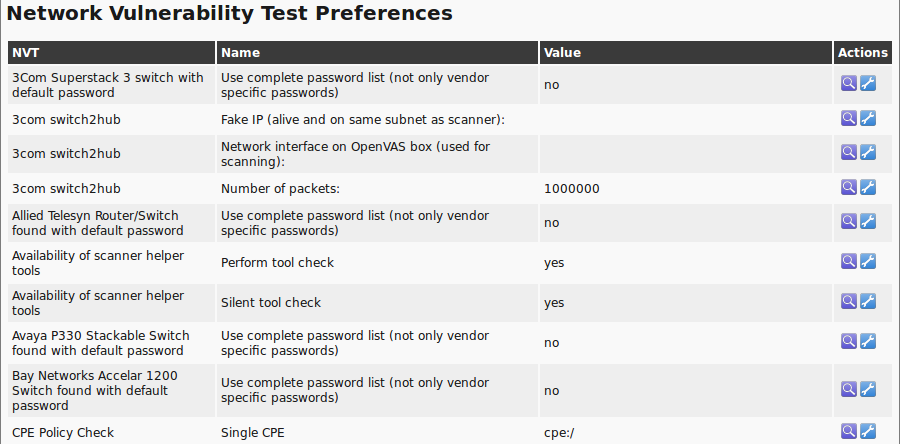Edit the Number of packets preference
903x444 pixels.
point(868,188)
